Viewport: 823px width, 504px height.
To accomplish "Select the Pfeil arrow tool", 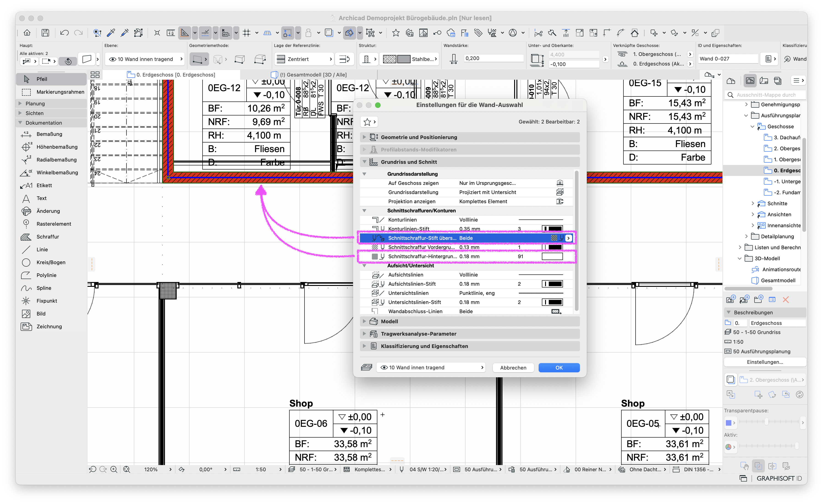I will coord(52,79).
